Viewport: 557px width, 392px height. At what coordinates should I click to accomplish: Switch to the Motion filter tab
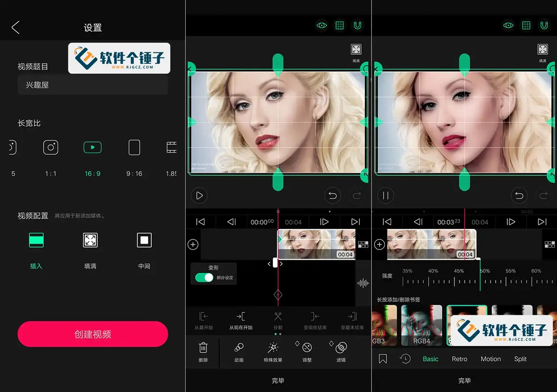tap(491, 359)
